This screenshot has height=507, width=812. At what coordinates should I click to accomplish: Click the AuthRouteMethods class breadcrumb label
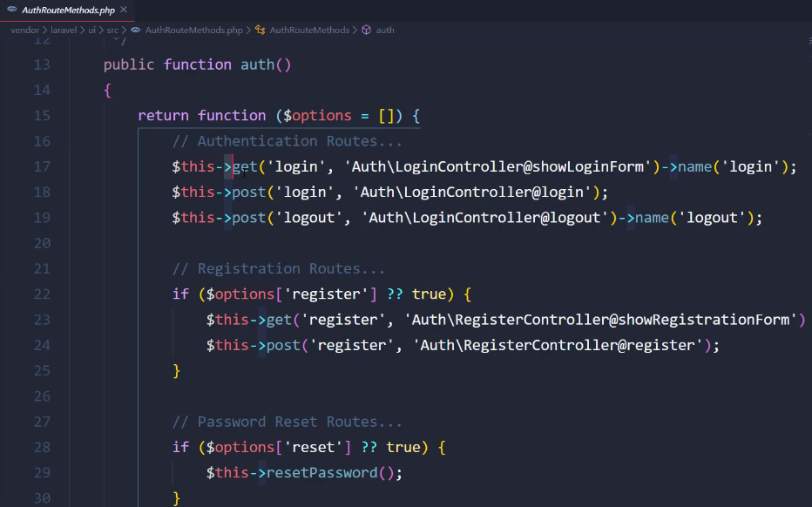309,30
